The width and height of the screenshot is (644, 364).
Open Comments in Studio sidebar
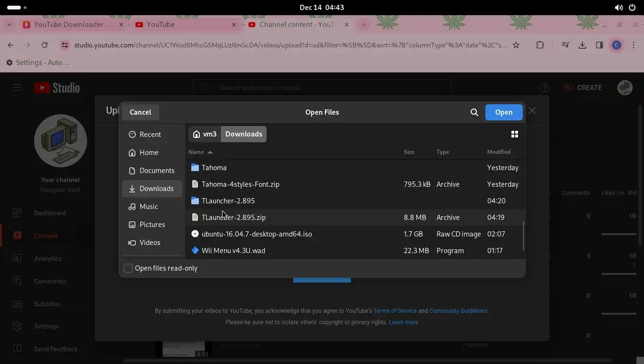point(47,281)
